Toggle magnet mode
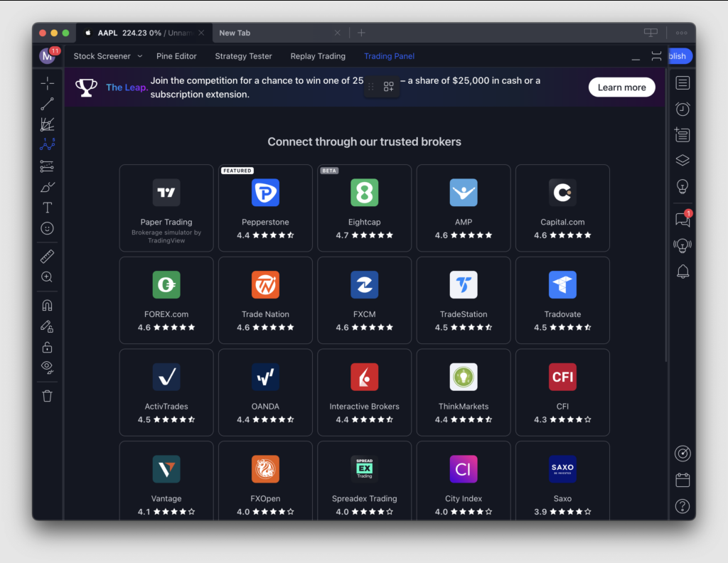Image resolution: width=728 pixels, height=563 pixels. [48, 306]
